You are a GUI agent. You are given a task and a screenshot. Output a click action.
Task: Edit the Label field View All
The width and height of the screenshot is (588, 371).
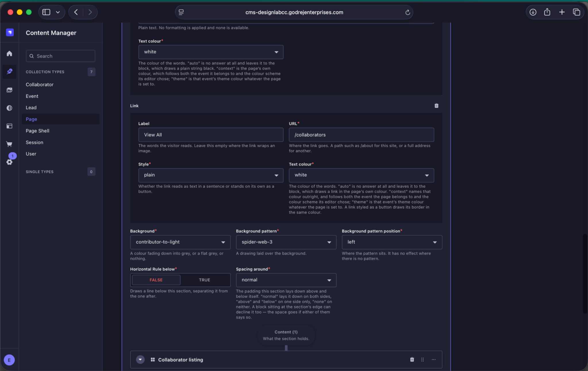pos(211,135)
